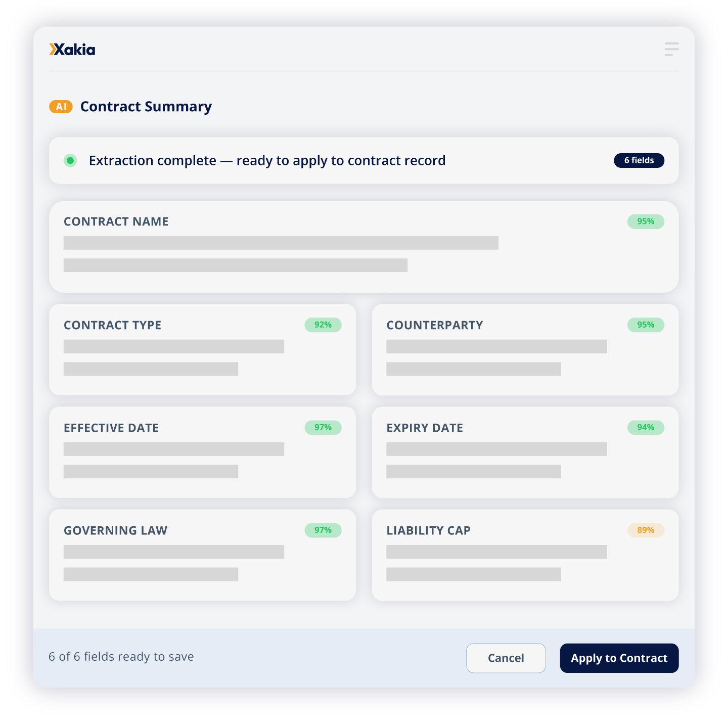Click the green extraction status dot

[70, 160]
